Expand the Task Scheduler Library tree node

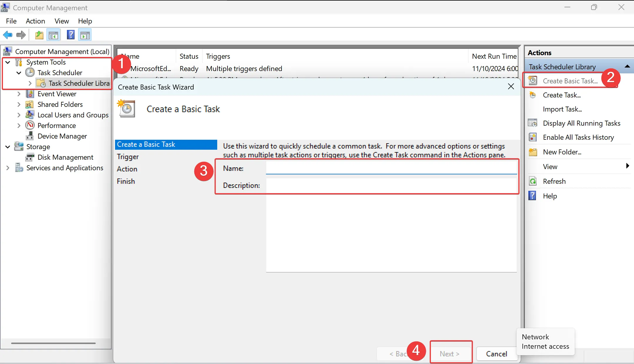pos(30,83)
